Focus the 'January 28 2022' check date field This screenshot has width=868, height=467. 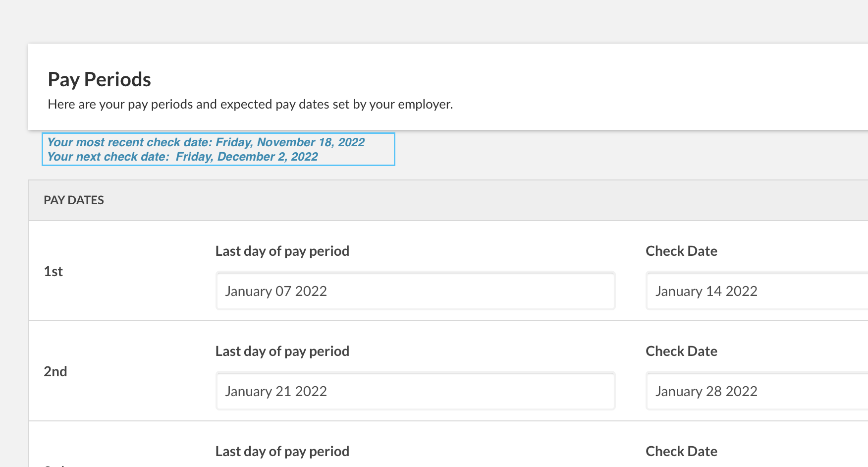pyautogui.click(x=756, y=391)
